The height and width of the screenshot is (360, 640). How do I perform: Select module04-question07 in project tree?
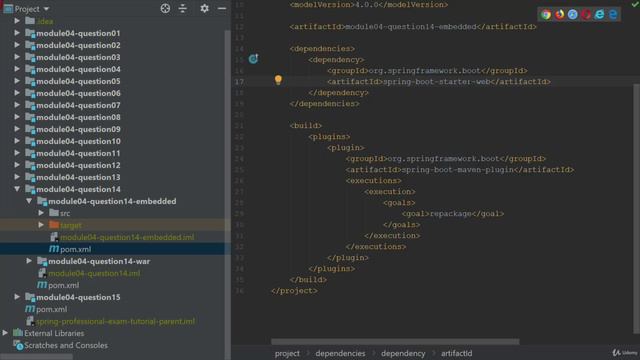pyautogui.click(x=78, y=105)
